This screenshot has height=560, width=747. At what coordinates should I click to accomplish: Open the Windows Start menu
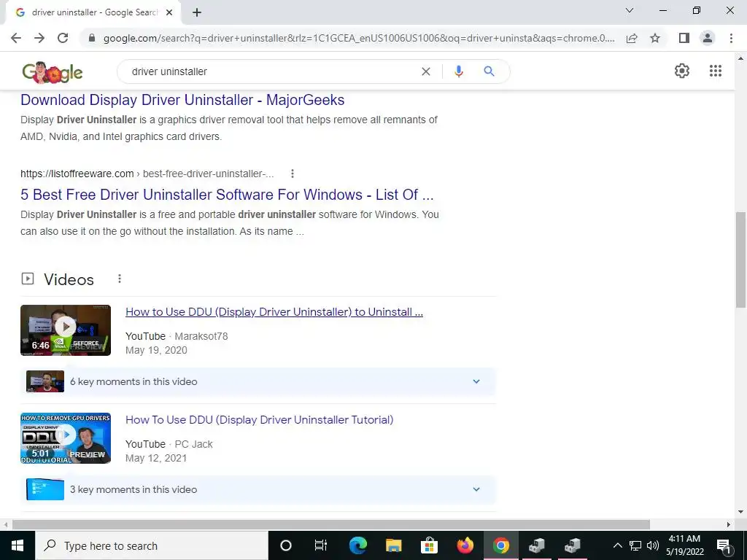pos(18,545)
